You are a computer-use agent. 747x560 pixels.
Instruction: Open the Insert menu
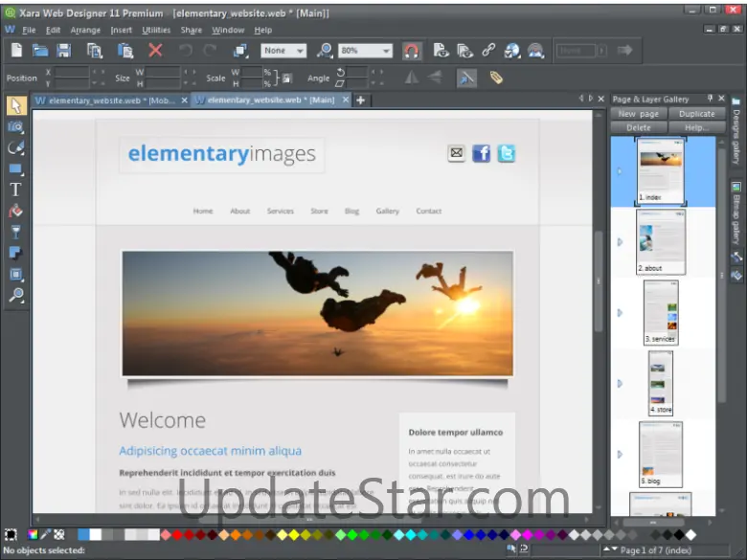tap(121, 30)
